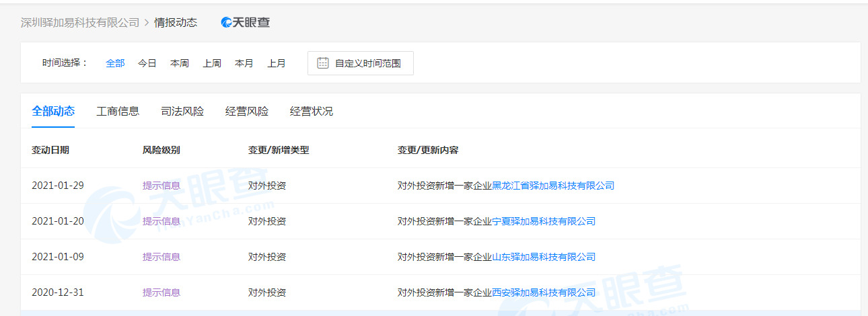Click 对外投资 in the 2020-12-31 row
This screenshot has width=868, height=316.
point(267,292)
